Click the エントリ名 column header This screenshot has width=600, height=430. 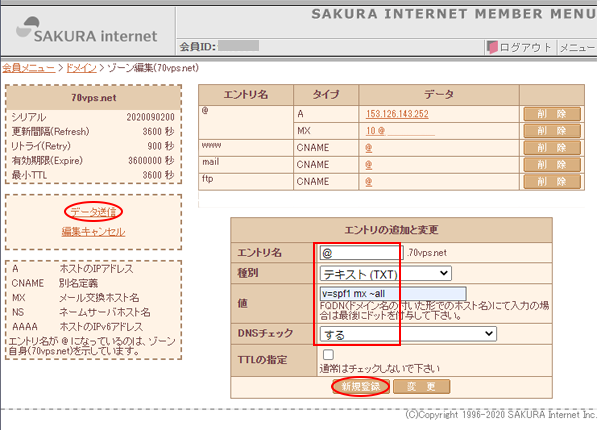coord(246,95)
